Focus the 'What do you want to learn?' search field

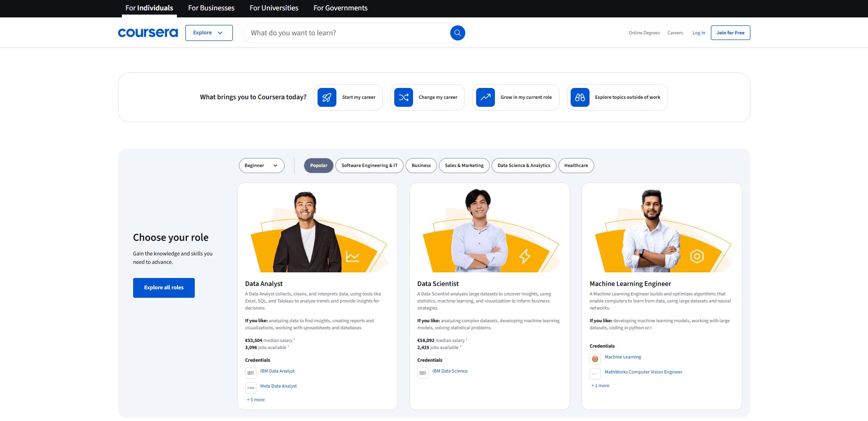(x=346, y=33)
